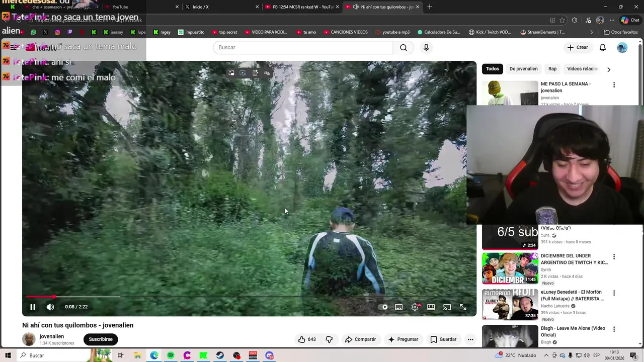Open eLuney Benedetti El Morfón thumbnail

(510, 304)
